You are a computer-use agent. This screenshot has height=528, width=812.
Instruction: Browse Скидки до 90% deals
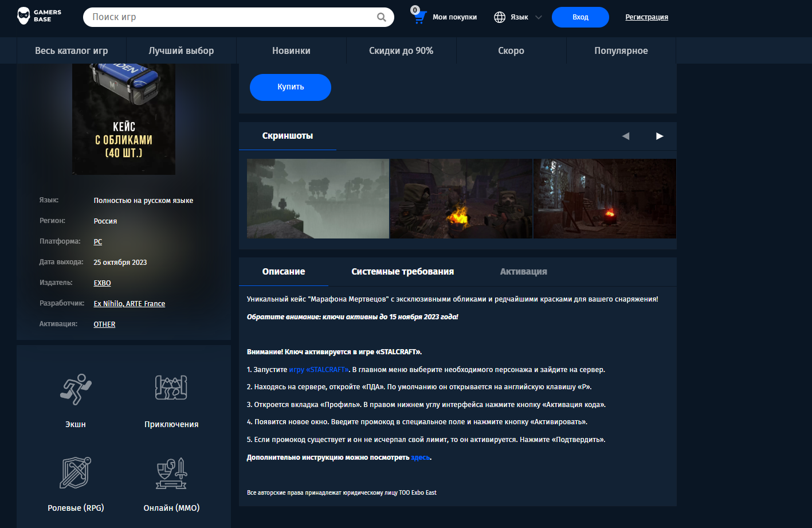401,50
